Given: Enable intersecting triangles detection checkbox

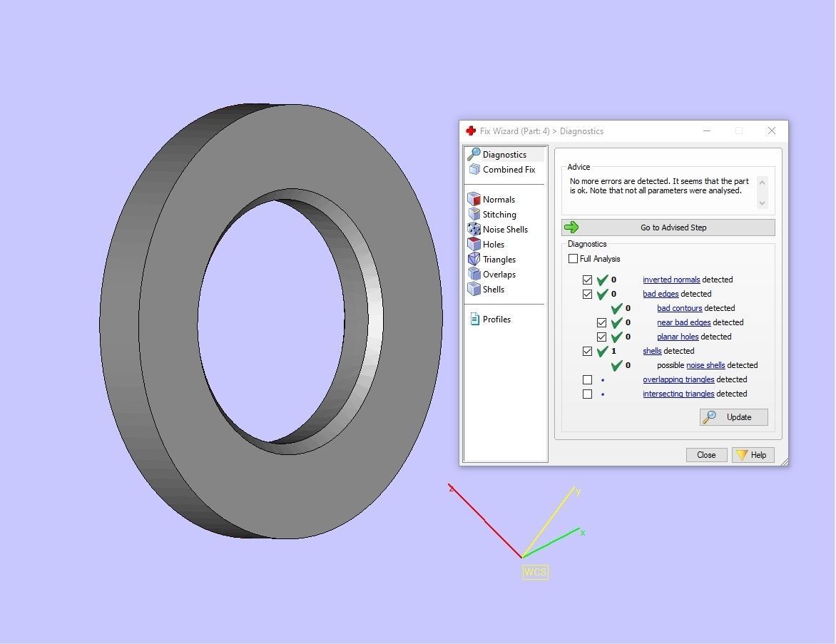Looking at the screenshot, I should 587,394.
